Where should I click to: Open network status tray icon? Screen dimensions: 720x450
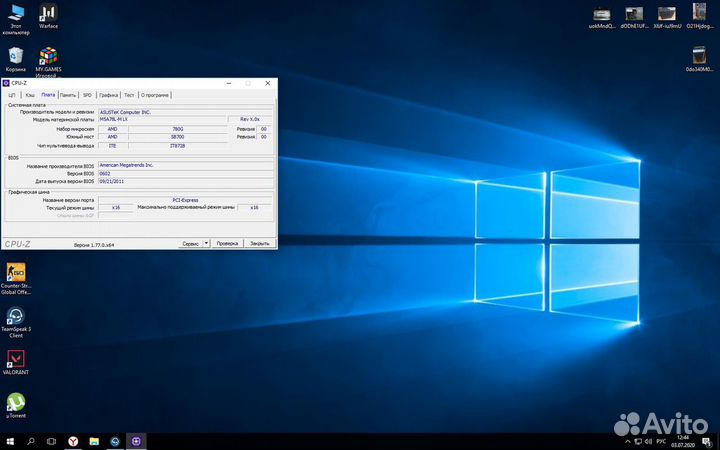point(638,442)
